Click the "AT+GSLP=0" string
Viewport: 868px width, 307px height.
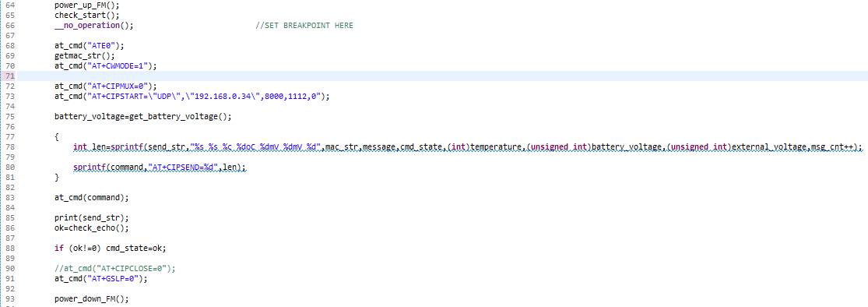click(112, 278)
